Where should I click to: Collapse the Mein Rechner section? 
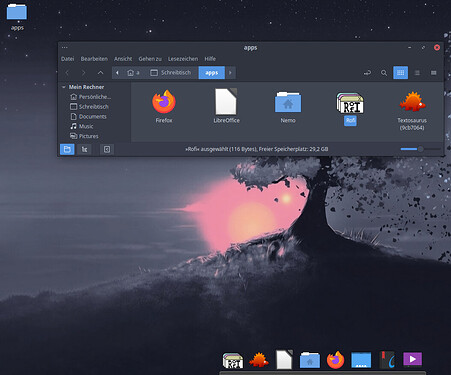pos(64,87)
